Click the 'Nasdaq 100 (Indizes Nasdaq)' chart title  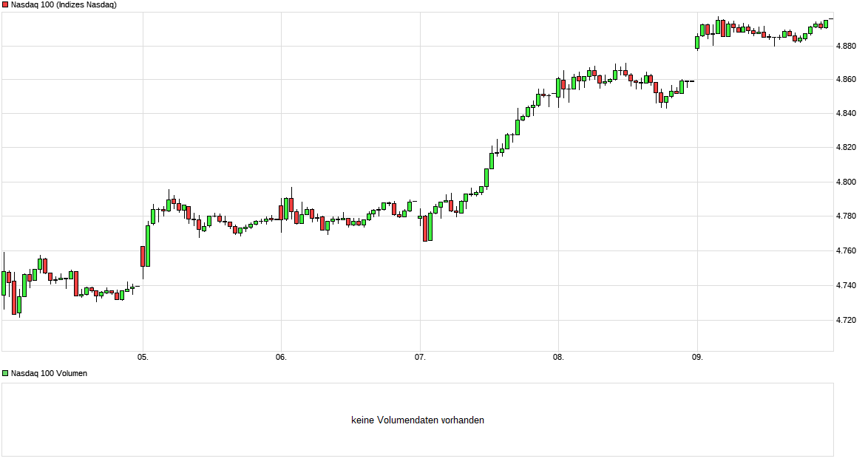click(64, 5)
